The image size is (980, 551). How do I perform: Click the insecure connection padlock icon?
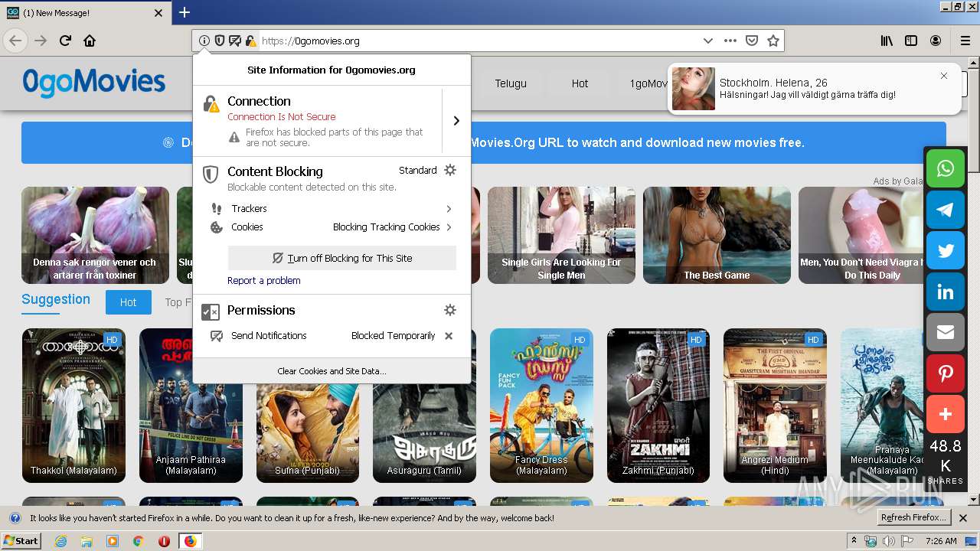point(250,41)
